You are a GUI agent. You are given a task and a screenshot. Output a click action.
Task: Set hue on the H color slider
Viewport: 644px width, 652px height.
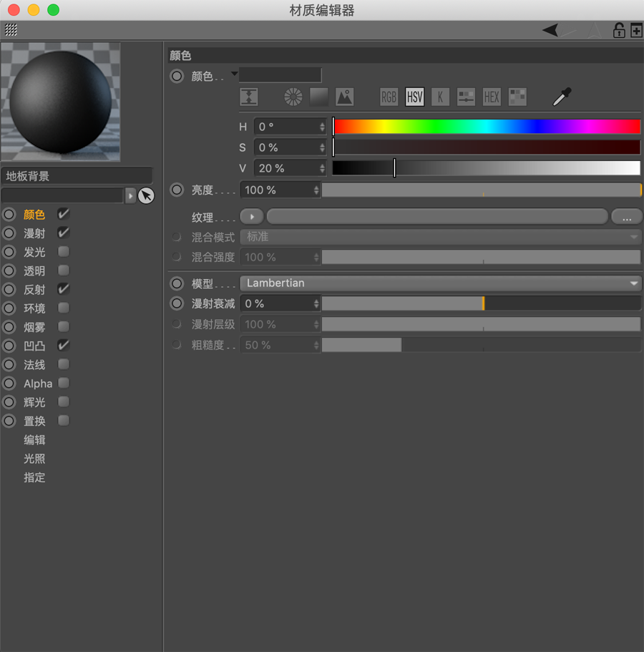pyautogui.click(x=487, y=127)
